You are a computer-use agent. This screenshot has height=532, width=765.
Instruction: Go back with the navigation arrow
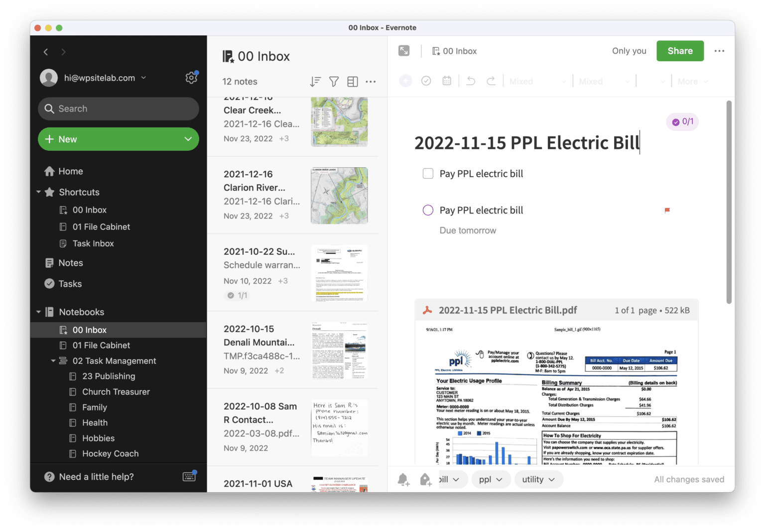[46, 52]
